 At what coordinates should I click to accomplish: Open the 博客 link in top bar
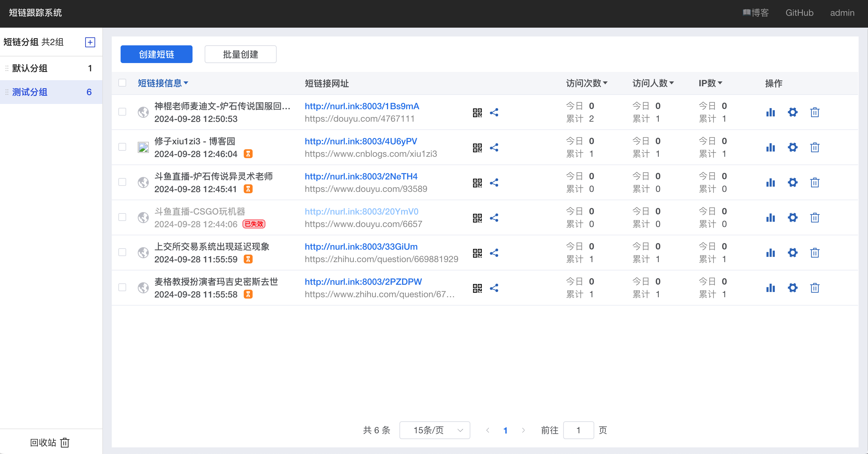(x=756, y=13)
